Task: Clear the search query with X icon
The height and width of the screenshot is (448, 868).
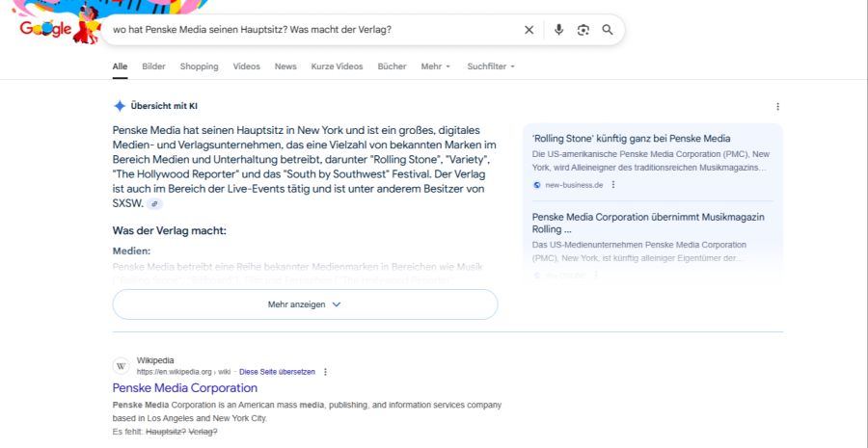Action: (529, 30)
